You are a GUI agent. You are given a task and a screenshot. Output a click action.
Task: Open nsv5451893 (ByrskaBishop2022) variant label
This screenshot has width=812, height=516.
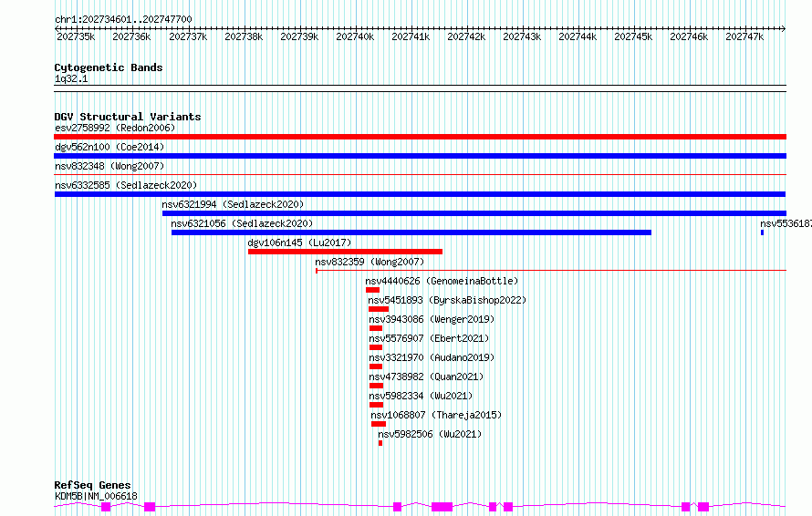pyautogui.click(x=447, y=300)
